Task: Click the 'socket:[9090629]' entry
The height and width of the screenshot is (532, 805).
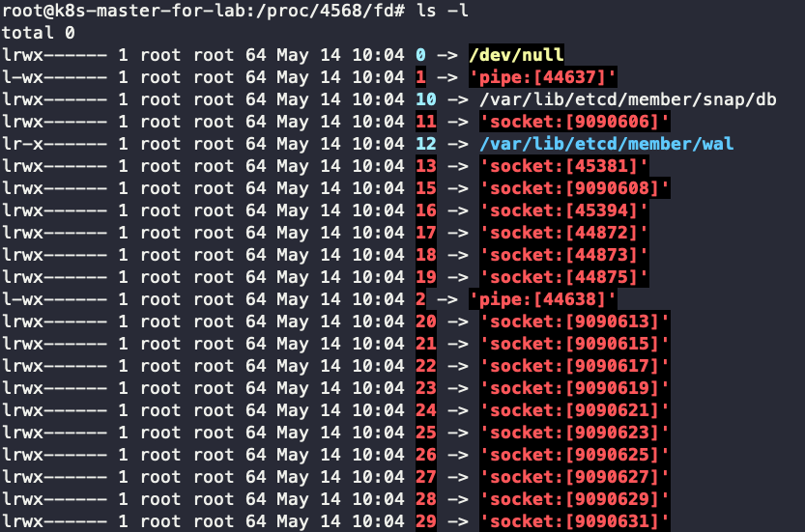Action: pyautogui.click(x=574, y=499)
